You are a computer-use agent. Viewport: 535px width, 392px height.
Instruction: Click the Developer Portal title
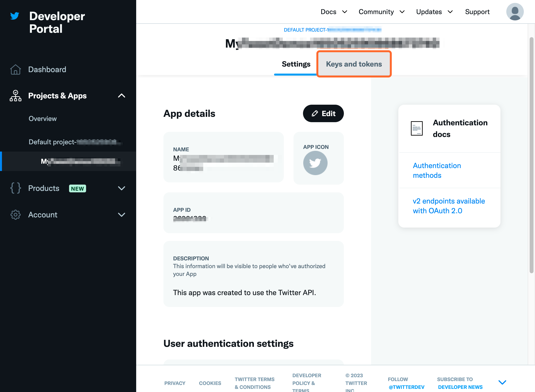pyautogui.click(x=57, y=22)
